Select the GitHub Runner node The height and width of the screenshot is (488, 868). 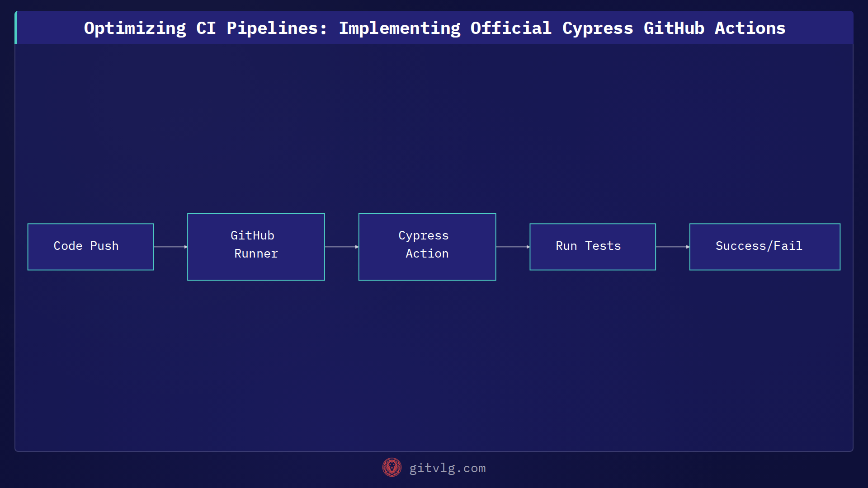point(256,247)
